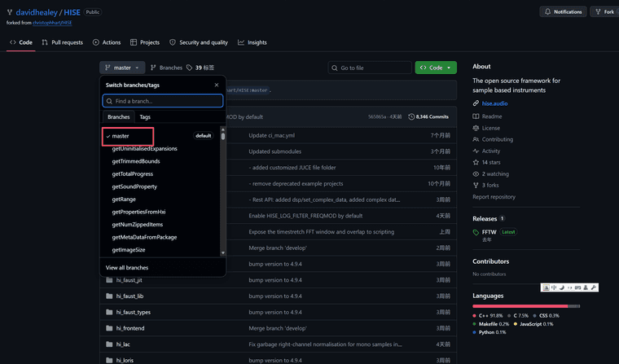Open the hi_faust_jit folder

coord(129,280)
